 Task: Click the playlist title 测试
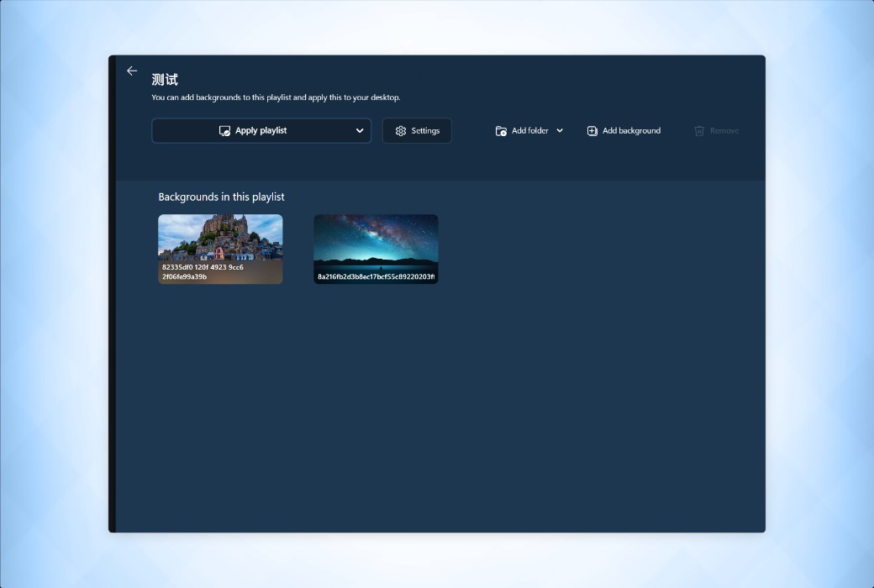pyautogui.click(x=165, y=80)
